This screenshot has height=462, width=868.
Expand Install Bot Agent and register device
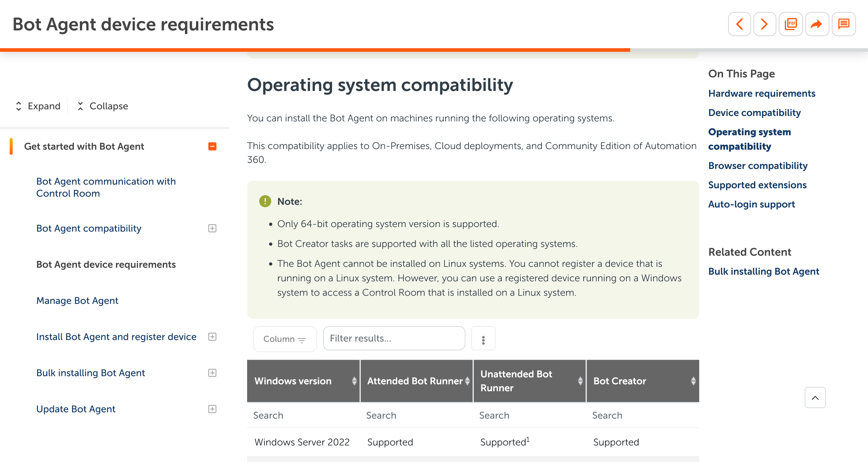(212, 337)
